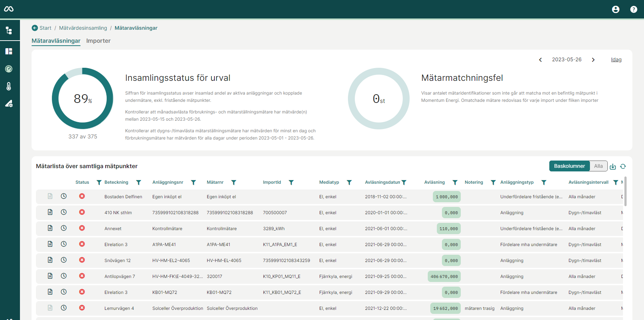Open document icon for Annexet

[x=50, y=228]
